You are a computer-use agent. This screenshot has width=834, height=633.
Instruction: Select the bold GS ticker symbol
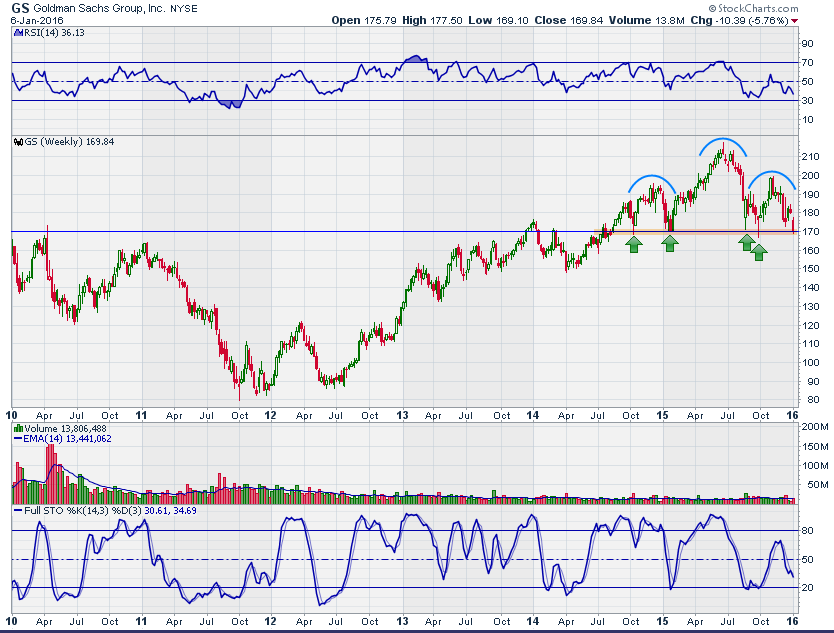coord(20,8)
